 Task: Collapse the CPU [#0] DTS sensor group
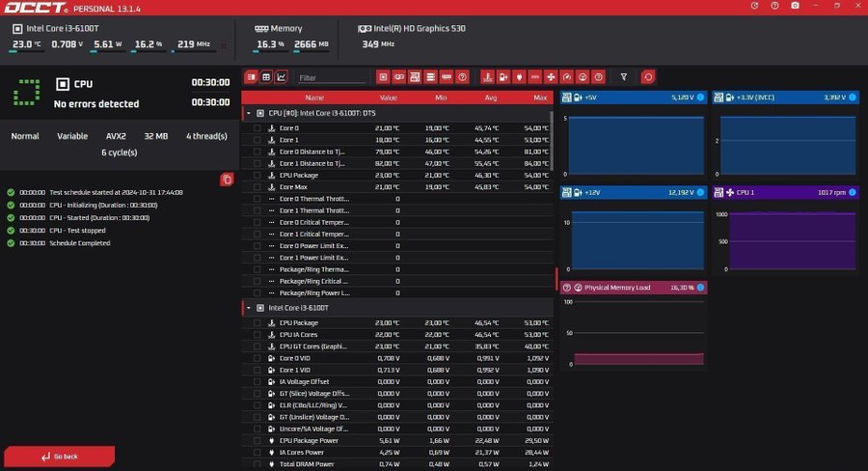249,113
